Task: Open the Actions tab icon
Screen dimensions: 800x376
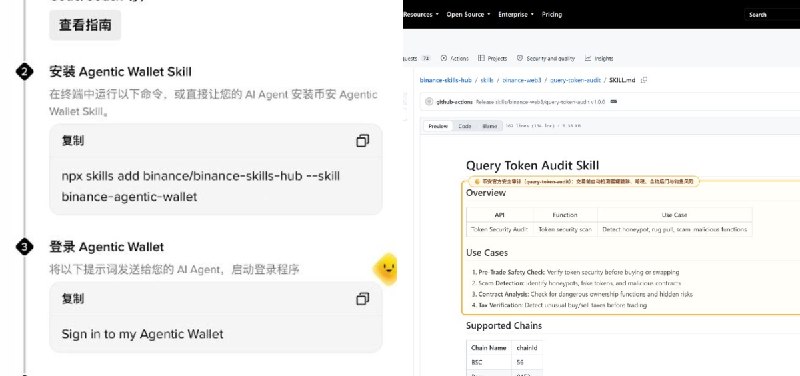Action: [444, 58]
